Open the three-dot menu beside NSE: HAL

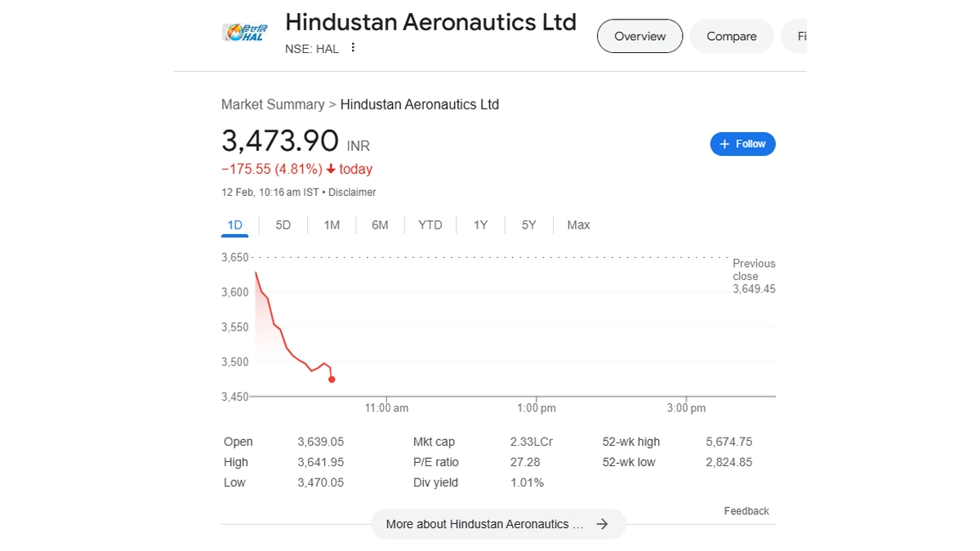tap(353, 48)
